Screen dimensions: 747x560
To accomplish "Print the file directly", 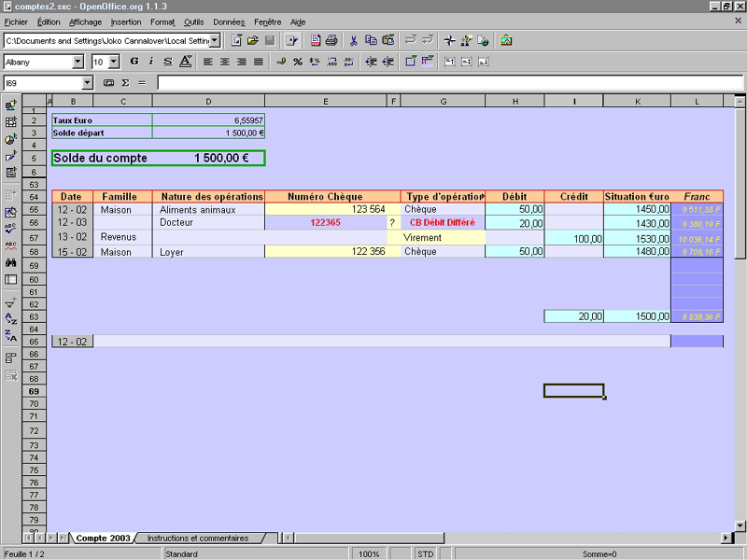I will point(331,40).
